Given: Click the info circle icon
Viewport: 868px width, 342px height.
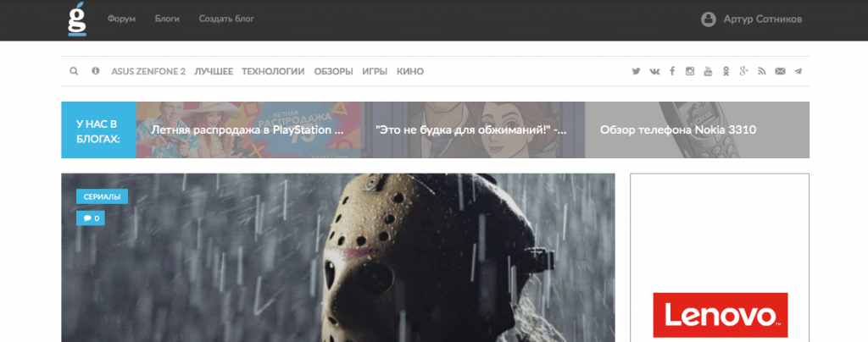Looking at the screenshot, I should (96, 71).
